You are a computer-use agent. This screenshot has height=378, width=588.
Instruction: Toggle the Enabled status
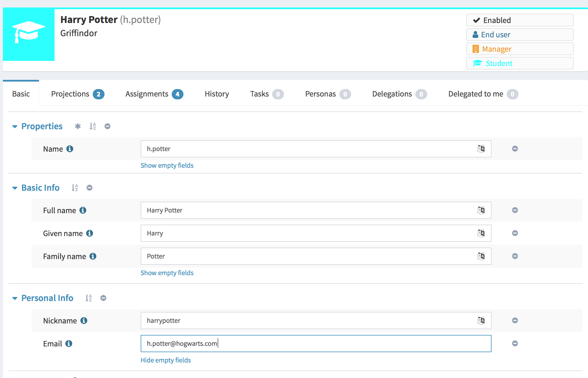coord(520,20)
